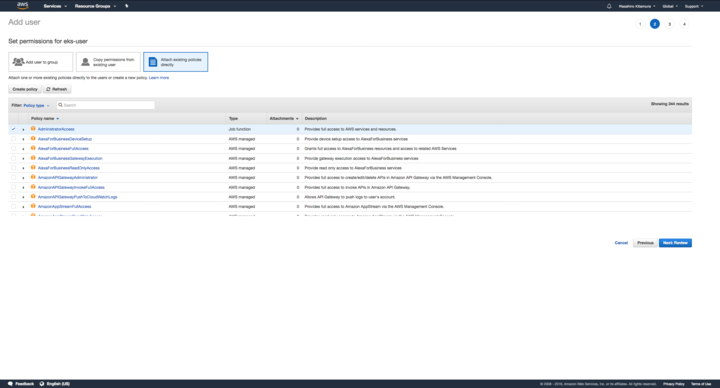Check the AlexaForBusinessReadOnlyAccess policy checkbox
This screenshot has height=388, width=720.
[x=13, y=168]
